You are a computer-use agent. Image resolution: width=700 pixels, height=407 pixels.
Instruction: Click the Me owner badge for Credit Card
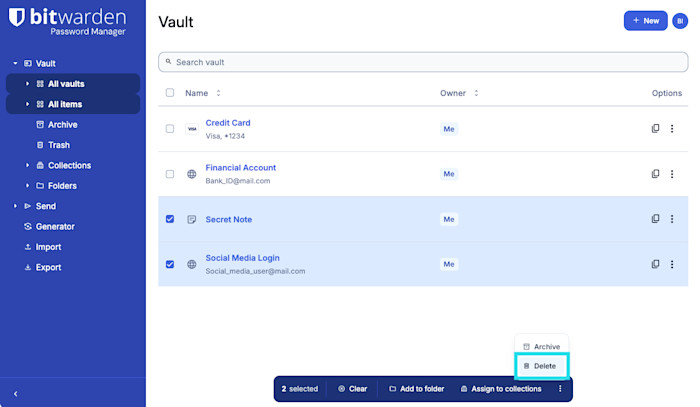pos(449,129)
